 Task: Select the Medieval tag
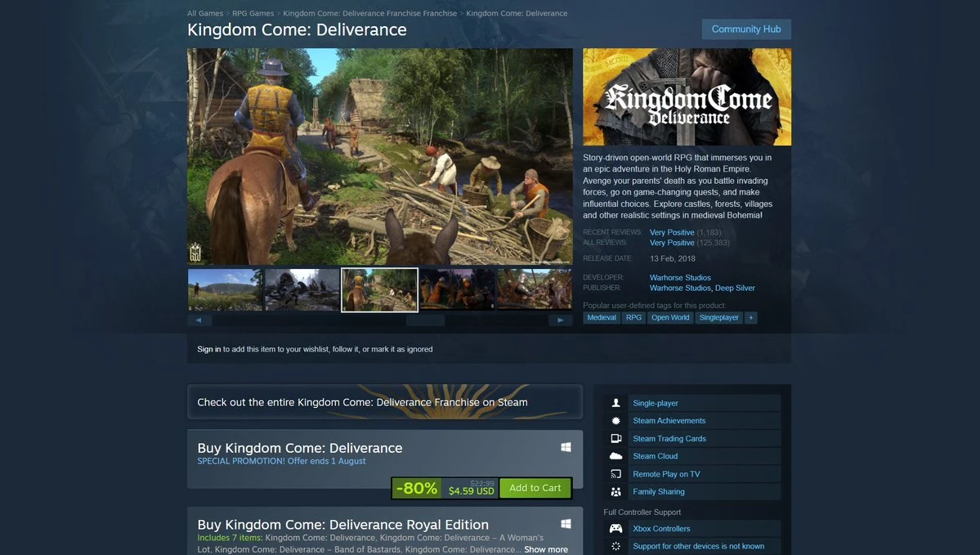click(602, 317)
